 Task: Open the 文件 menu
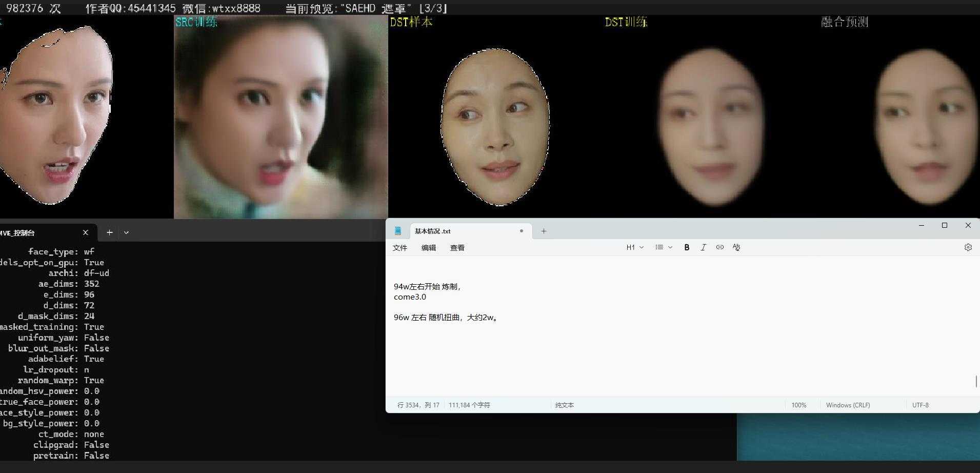(400, 248)
